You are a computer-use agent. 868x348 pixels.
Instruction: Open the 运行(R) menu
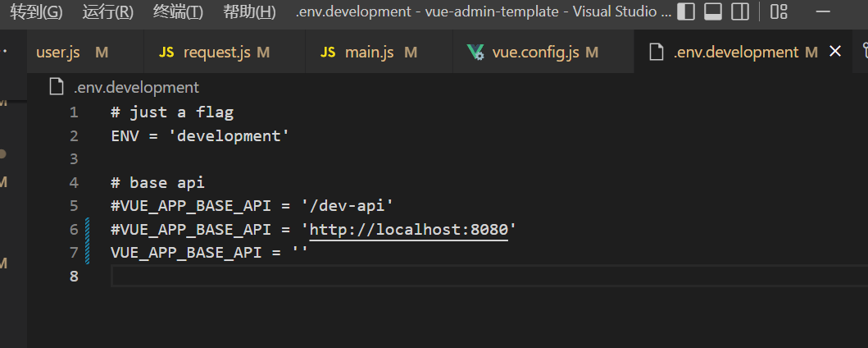point(107,11)
